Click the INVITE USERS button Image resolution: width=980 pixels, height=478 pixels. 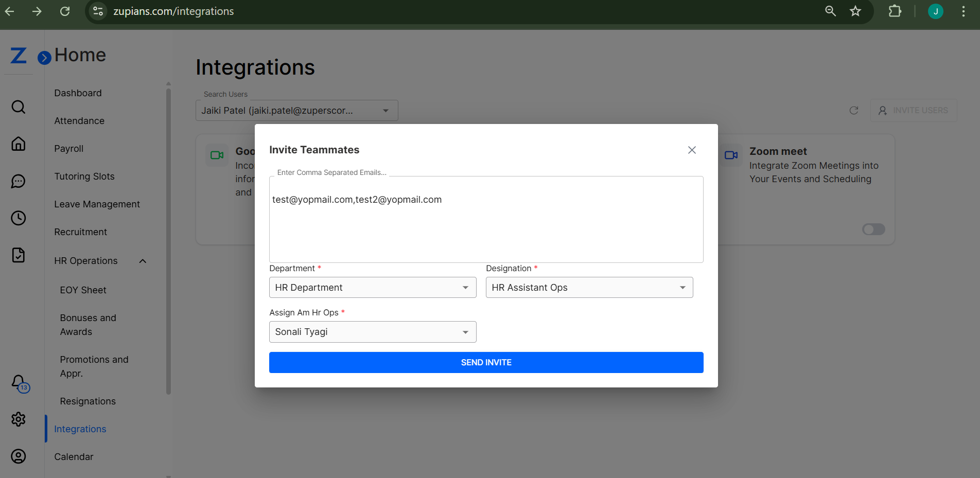pyautogui.click(x=914, y=110)
